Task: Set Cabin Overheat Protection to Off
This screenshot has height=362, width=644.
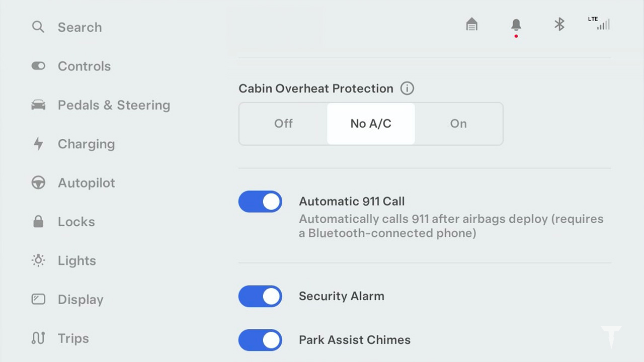Action: coord(283,124)
